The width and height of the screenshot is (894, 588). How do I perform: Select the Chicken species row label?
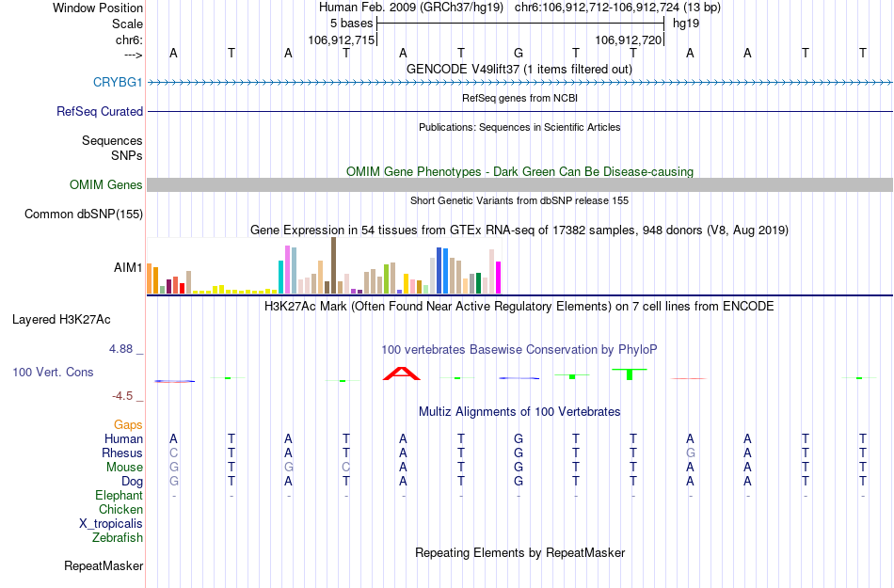click(x=120, y=509)
